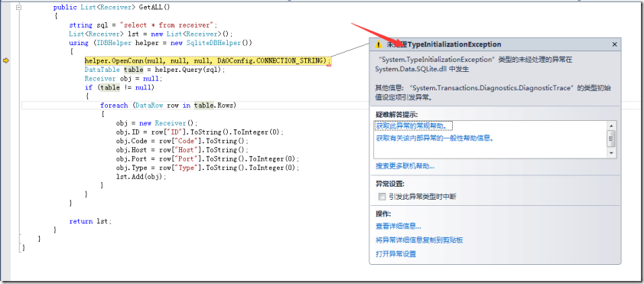
Task: Click TypeInitializationException dialog title text
Action: [x=444, y=44]
